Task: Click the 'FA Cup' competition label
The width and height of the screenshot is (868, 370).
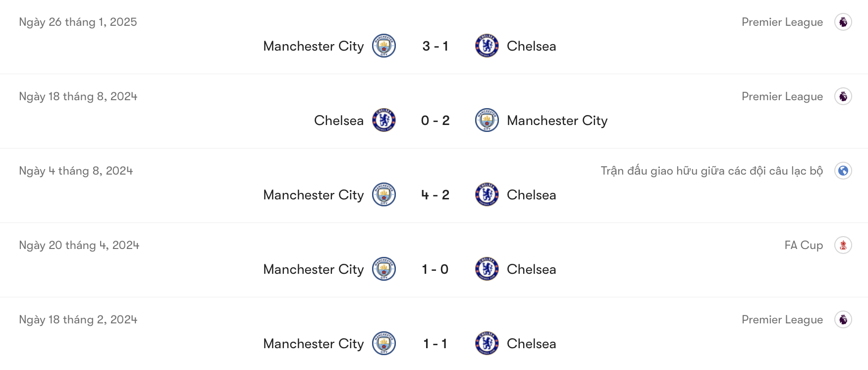Action: click(804, 245)
